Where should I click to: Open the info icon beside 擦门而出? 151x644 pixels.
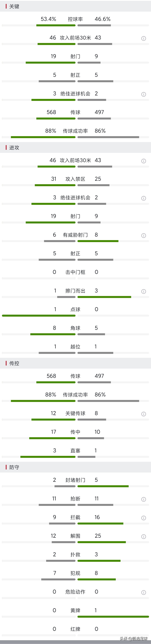pos(144,292)
